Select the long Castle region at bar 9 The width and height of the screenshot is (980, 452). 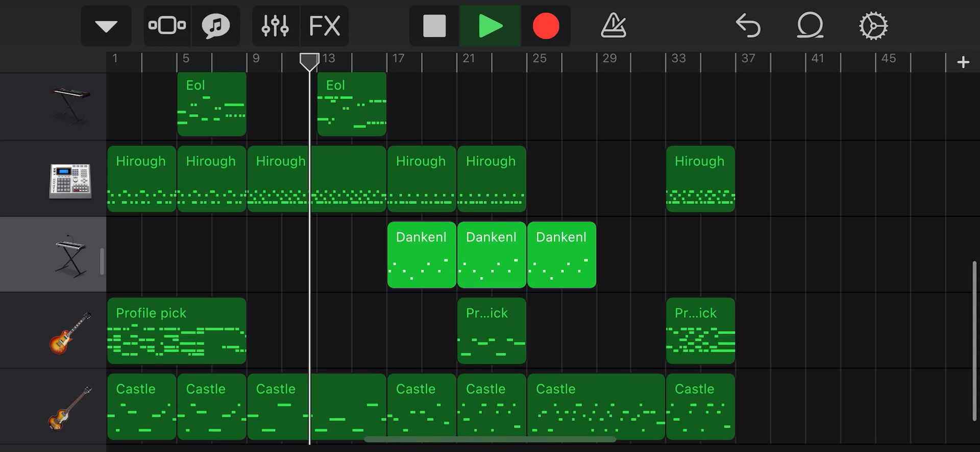tap(316, 407)
